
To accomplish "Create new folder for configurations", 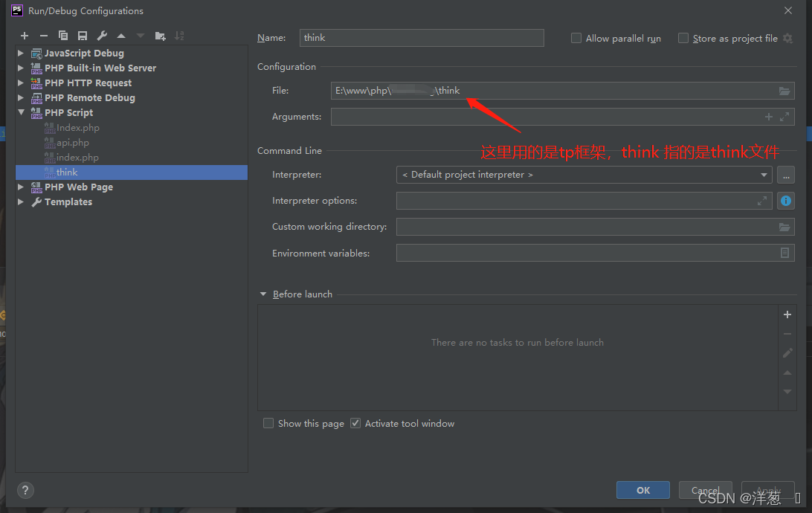I will coord(160,36).
